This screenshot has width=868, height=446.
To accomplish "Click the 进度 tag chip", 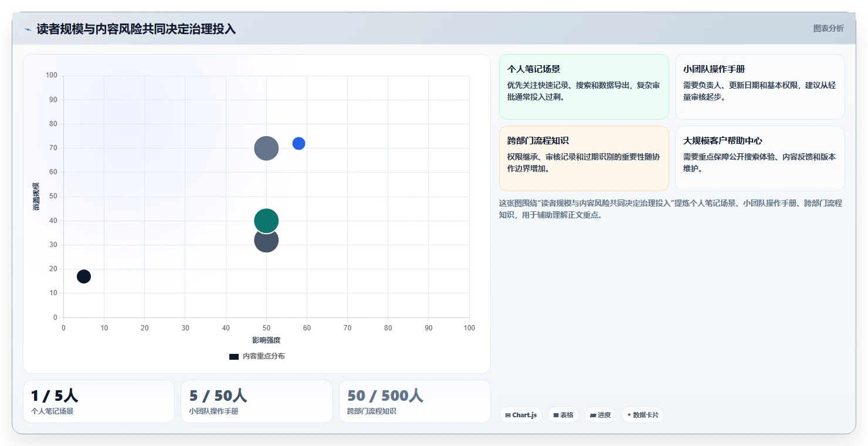I will [600, 415].
